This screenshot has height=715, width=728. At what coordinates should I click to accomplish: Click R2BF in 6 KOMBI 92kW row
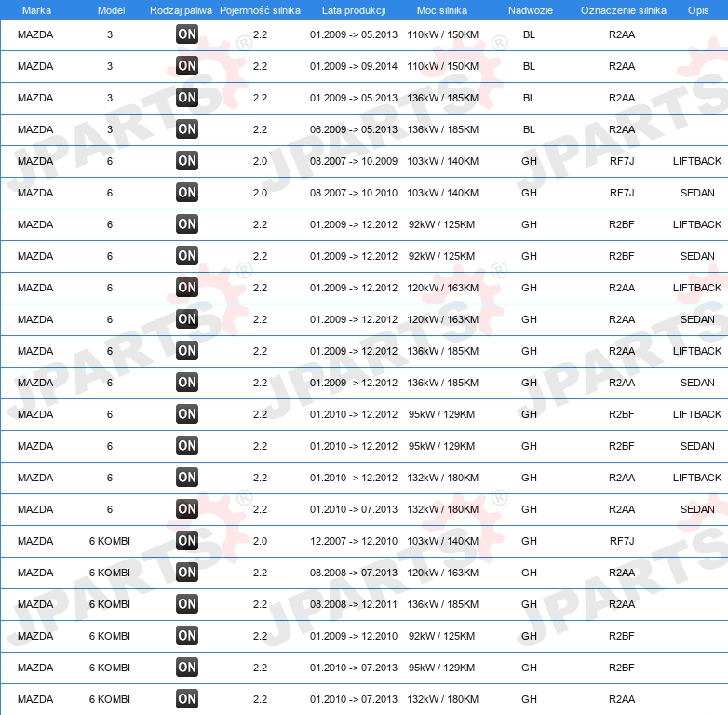click(622, 636)
